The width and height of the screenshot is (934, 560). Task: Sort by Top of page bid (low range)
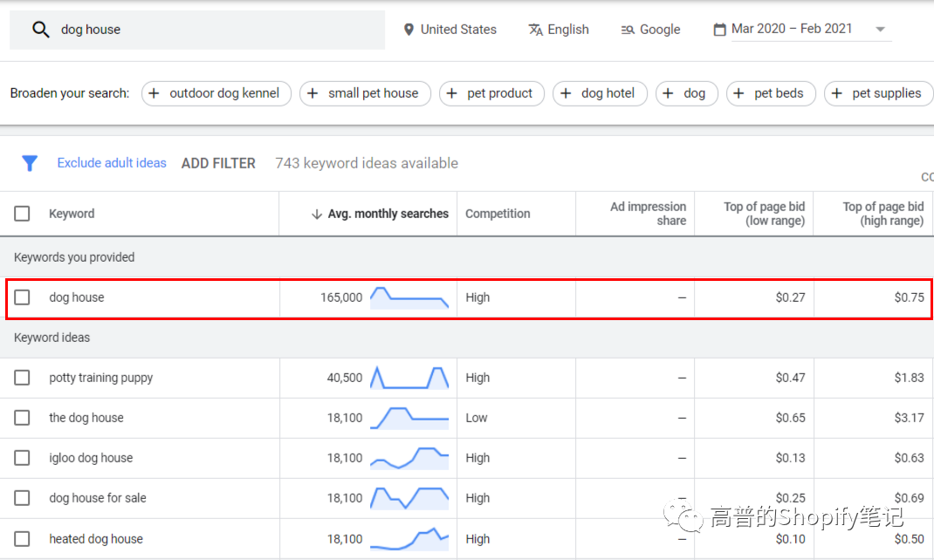coord(763,214)
